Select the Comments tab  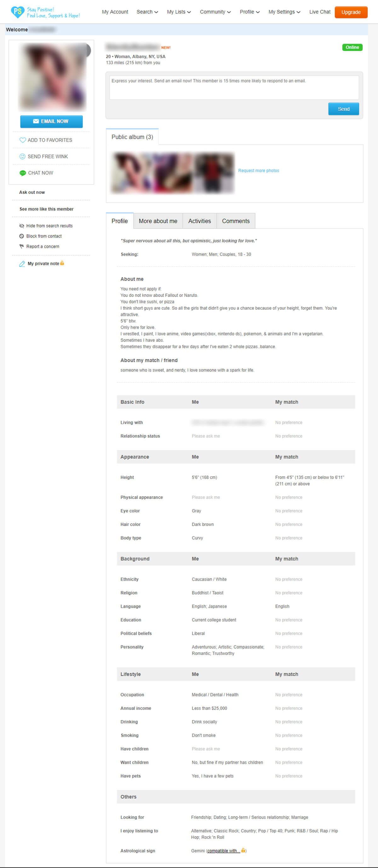[x=236, y=221]
